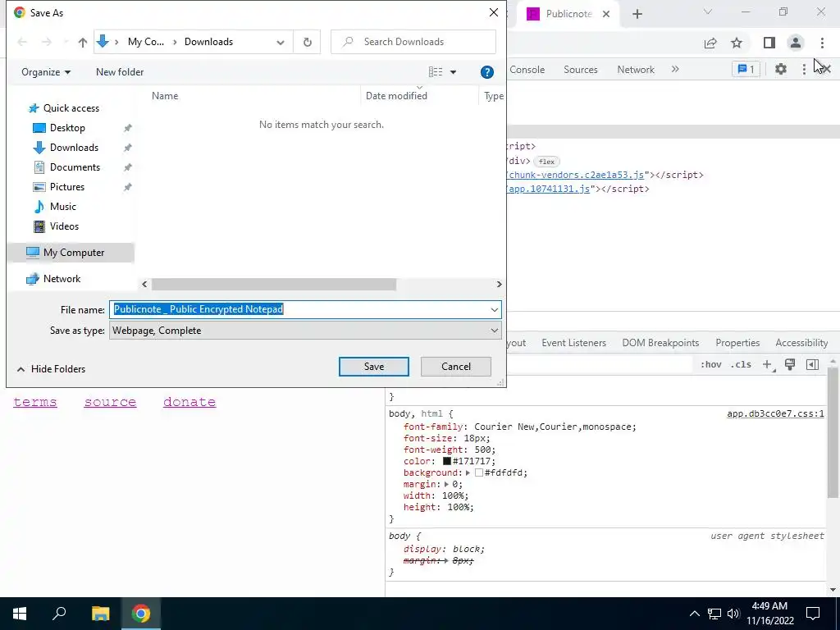Add new style rule plus icon
Viewport: 840px width, 630px height.
click(x=767, y=365)
